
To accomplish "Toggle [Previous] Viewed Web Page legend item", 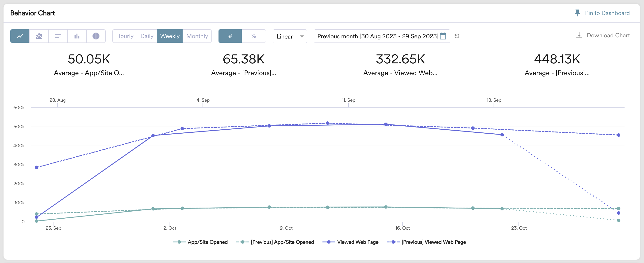I will [433, 242].
